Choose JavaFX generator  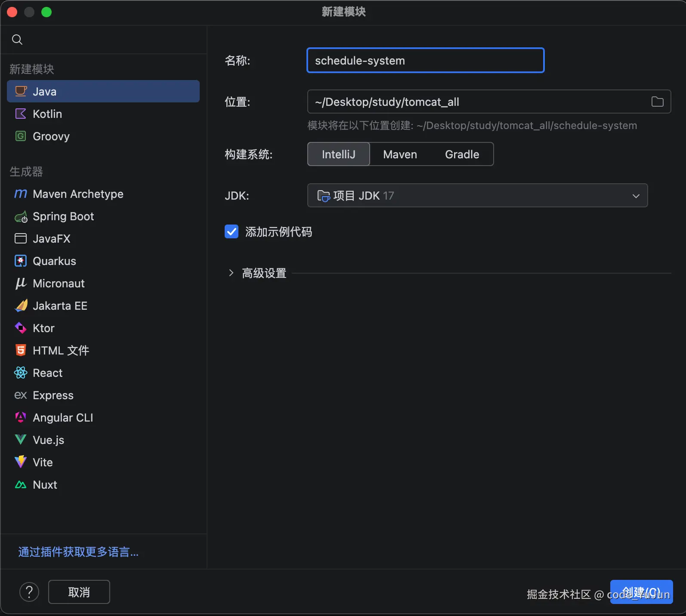pyautogui.click(x=103, y=238)
